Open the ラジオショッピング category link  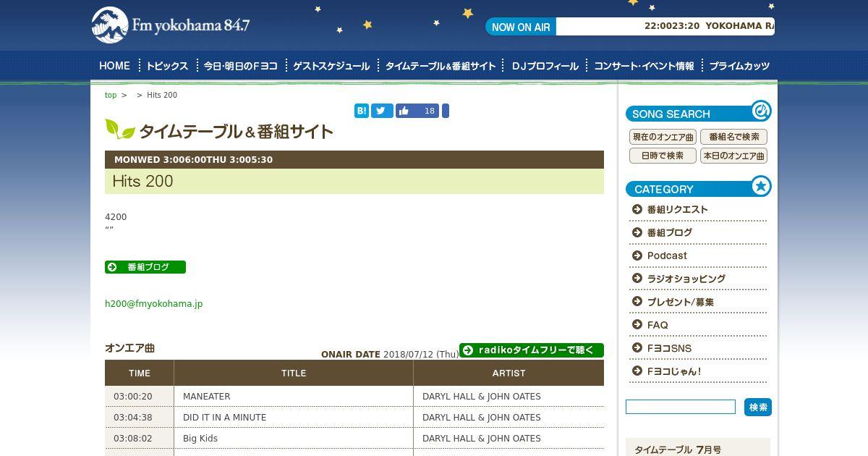pyautogui.click(x=686, y=279)
